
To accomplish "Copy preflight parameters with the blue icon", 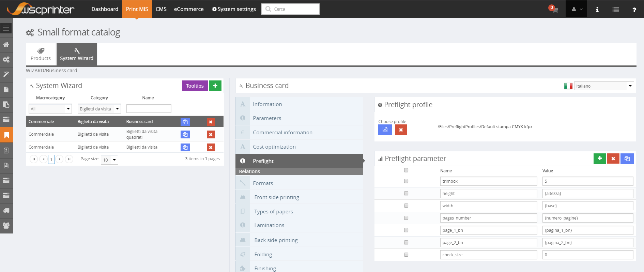I will (627, 158).
